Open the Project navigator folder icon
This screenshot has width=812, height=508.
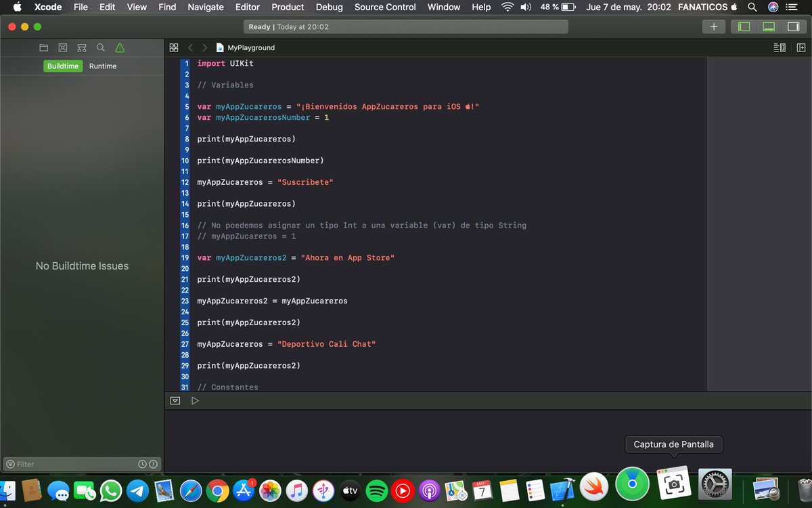pos(44,47)
